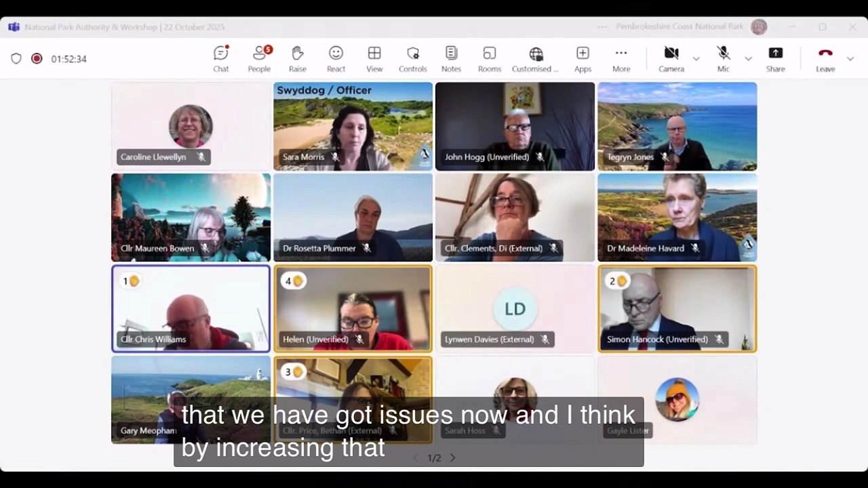868x488 pixels.
Task: Leave the meeting
Action: click(x=825, y=58)
